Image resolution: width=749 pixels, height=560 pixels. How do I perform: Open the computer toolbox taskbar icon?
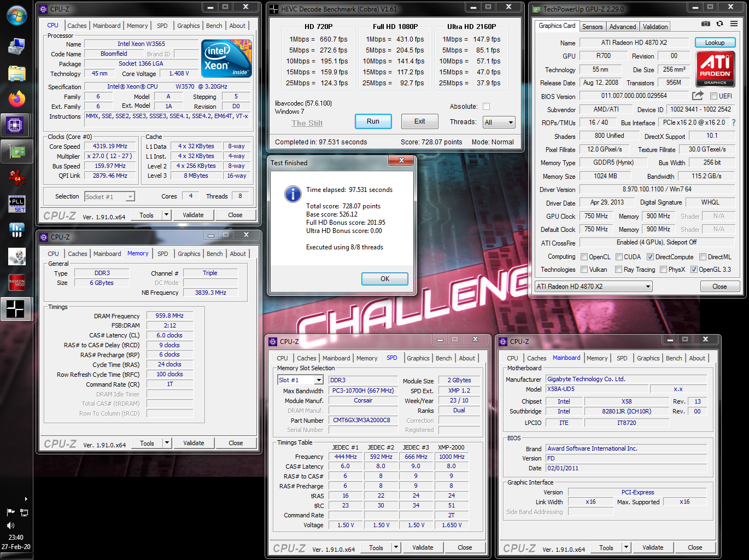pyautogui.click(x=16, y=46)
